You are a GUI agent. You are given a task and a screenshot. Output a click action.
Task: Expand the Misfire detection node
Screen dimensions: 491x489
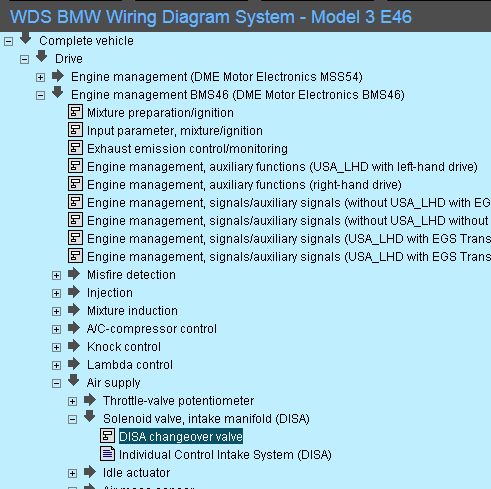[57, 276]
